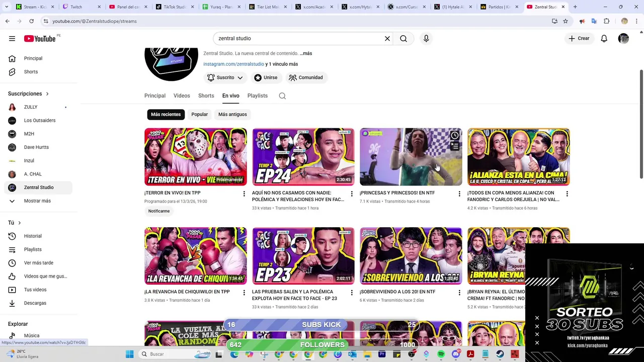Open Historial in the sidebar
Image resolution: width=644 pixels, height=362 pixels.
coord(38,236)
